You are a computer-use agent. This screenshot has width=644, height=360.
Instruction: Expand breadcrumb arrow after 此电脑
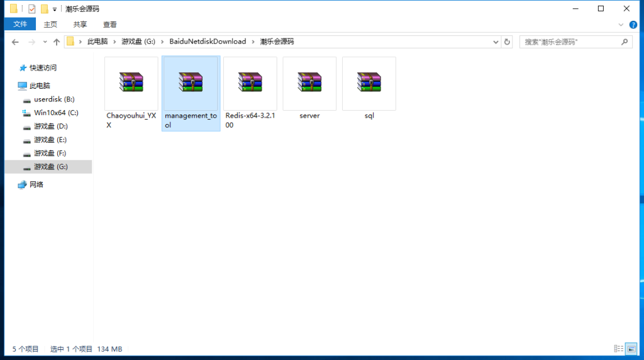(114, 42)
